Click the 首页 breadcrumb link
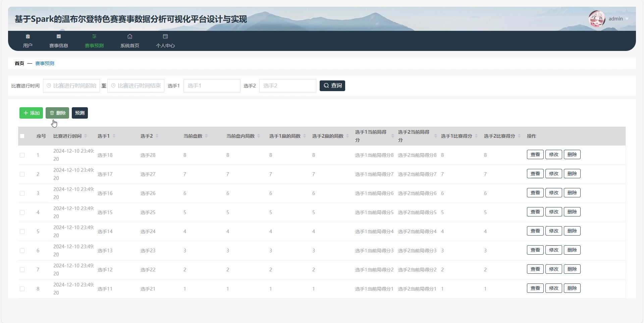 [19, 63]
